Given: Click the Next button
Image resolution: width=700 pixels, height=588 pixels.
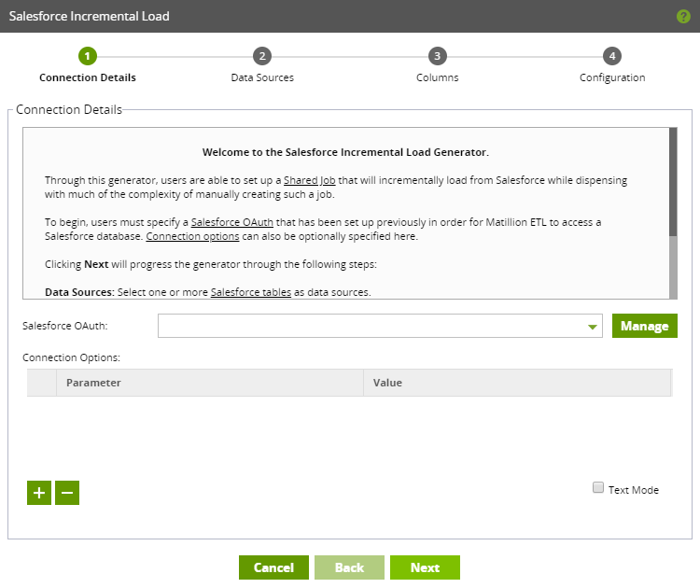Looking at the screenshot, I should pyautogui.click(x=425, y=567).
